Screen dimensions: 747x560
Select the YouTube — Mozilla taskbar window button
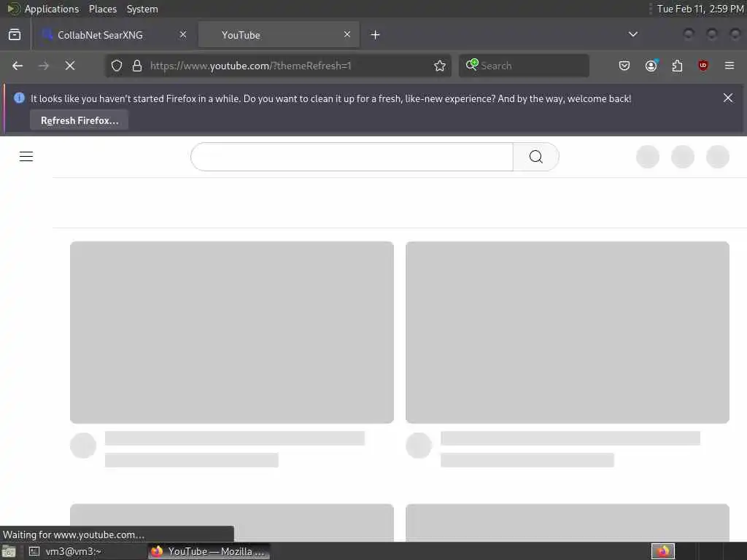(x=209, y=551)
